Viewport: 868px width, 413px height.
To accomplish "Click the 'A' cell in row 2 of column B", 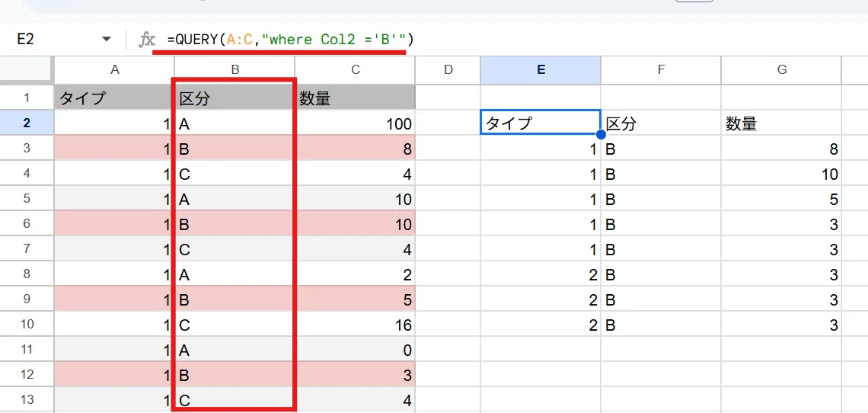I will coord(235,123).
